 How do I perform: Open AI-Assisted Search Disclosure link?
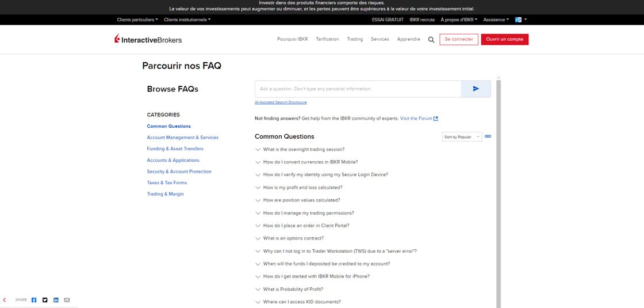click(281, 102)
